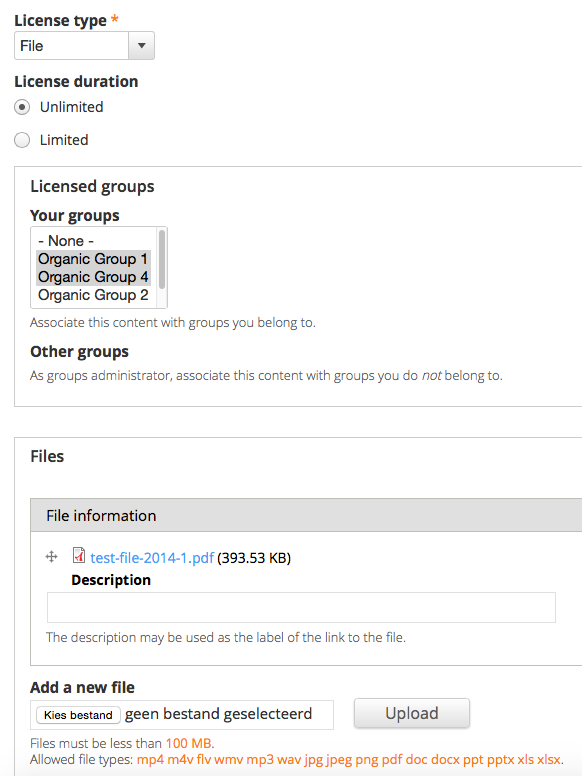This screenshot has height=776, width=582.
Task: Click the Files fieldset heading
Action: click(48, 456)
